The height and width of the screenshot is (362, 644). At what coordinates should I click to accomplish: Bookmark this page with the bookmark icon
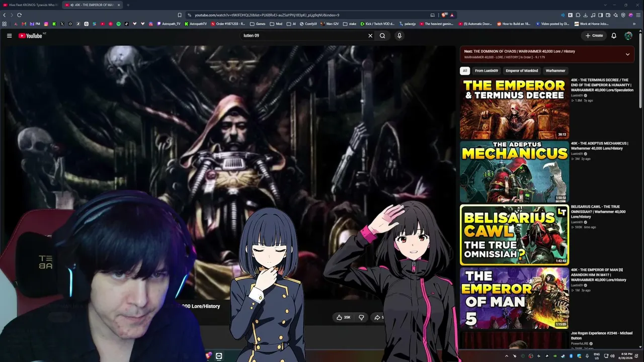[x=180, y=15]
